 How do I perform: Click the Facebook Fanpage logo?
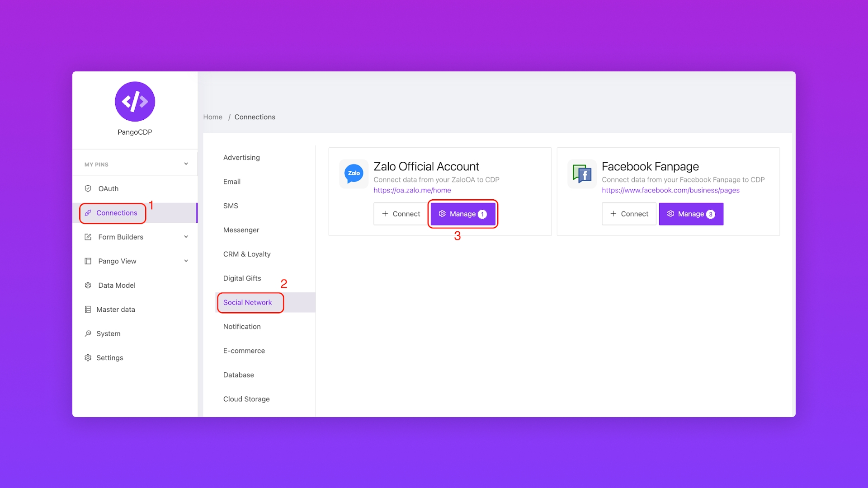tap(582, 174)
